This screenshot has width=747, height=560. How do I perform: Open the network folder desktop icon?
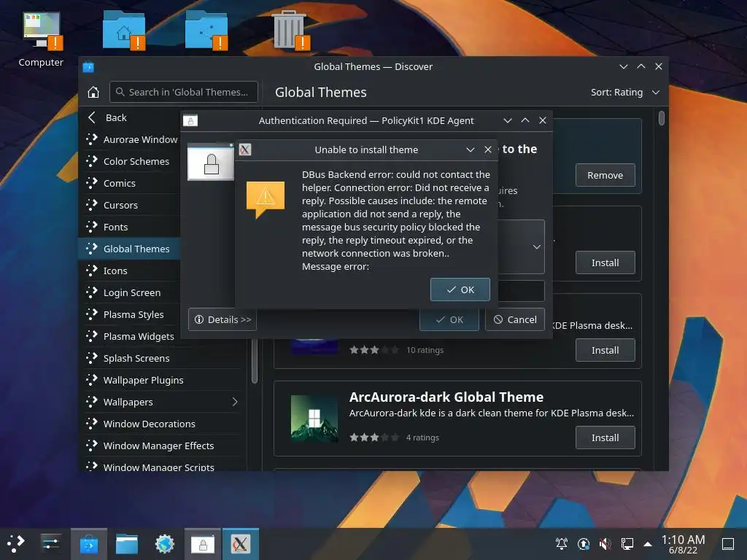(206, 31)
